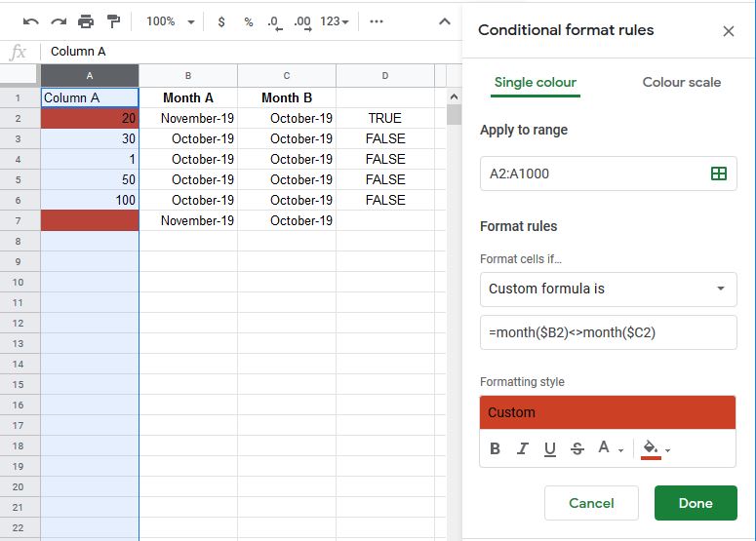Open the fill colour picker
Image resolution: width=756 pixels, height=541 pixels.
point(656,449)
